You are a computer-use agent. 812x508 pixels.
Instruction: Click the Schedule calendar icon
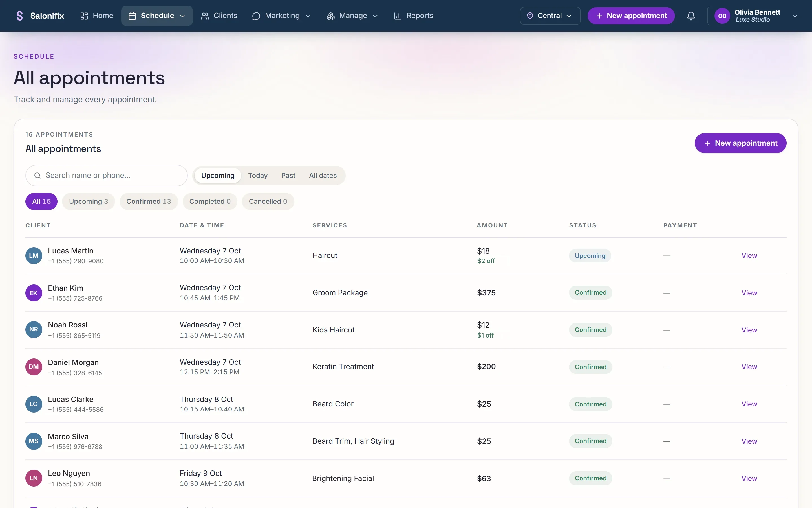[132, 16]
